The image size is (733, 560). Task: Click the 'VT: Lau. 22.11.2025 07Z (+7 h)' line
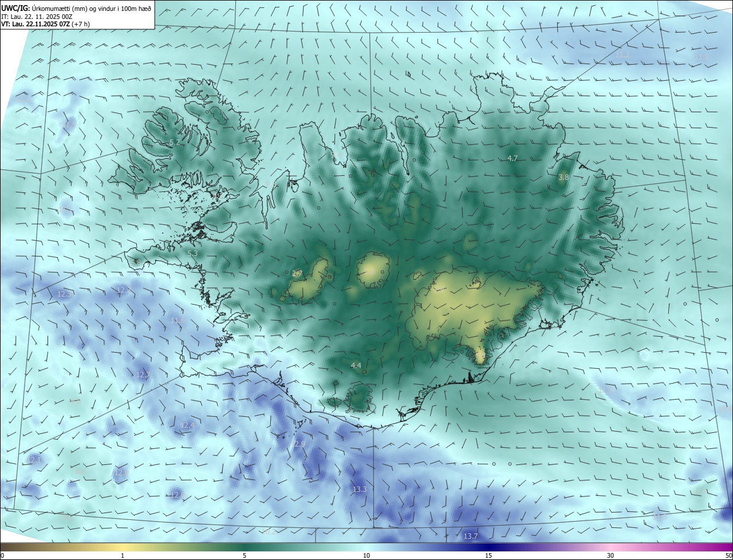(x=45, y=24)
